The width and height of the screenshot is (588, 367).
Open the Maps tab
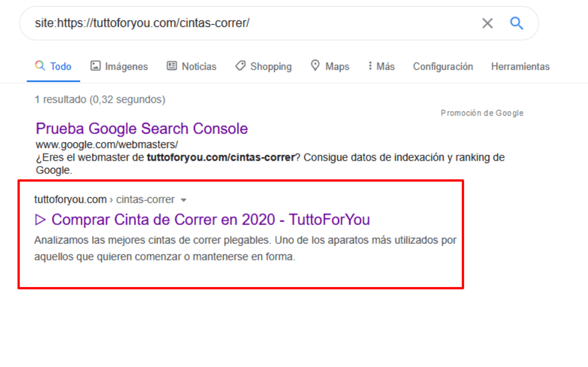[330, 66]
